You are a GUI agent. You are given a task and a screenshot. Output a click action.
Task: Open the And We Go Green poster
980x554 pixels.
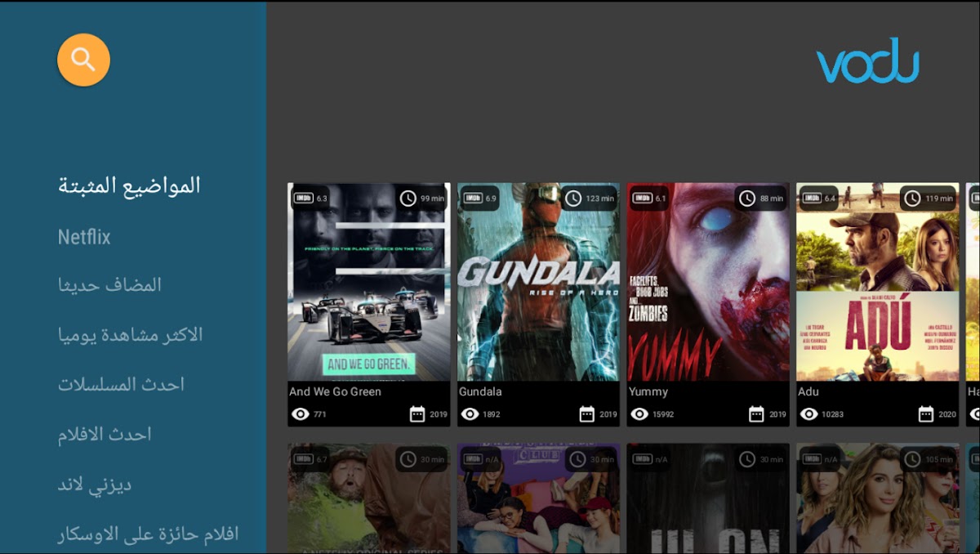pyautogui.click(x=369, y=282)
